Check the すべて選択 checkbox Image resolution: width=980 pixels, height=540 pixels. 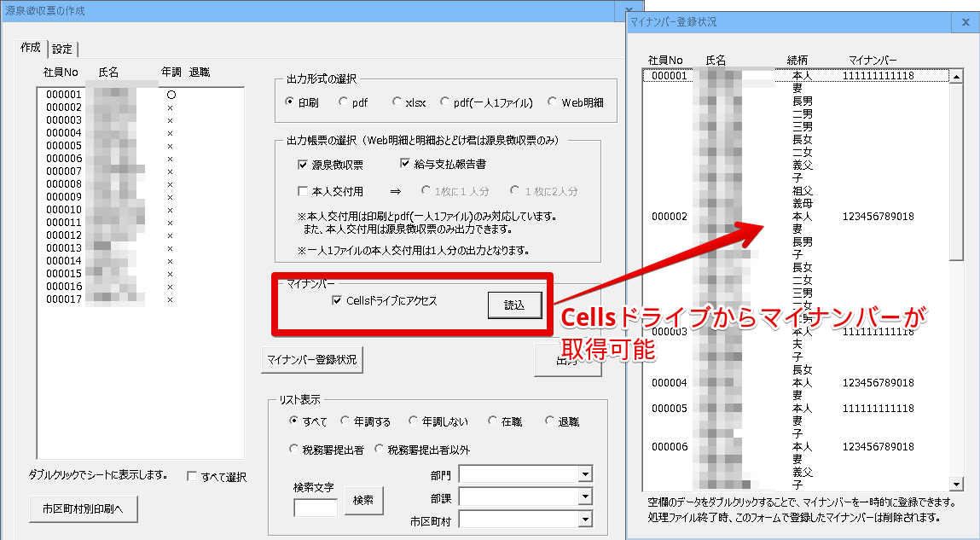[193, 477]
